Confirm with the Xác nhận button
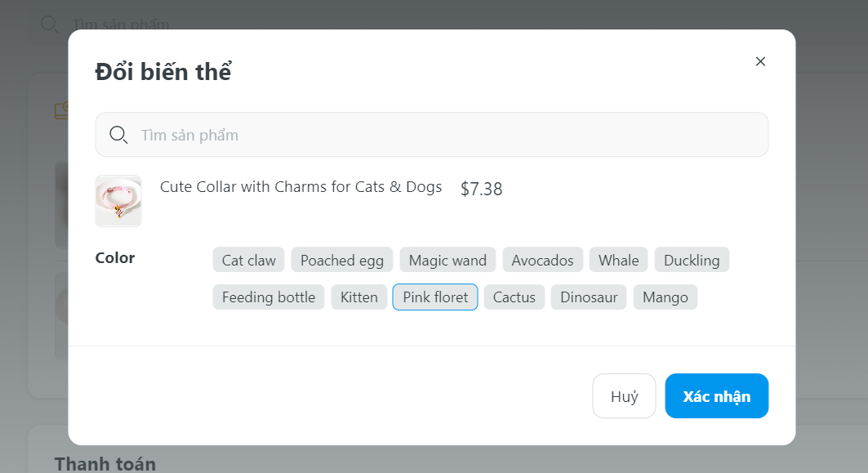The width and height of the screenshot is (868, 473). pyautogui.click(x=716, y=396)
